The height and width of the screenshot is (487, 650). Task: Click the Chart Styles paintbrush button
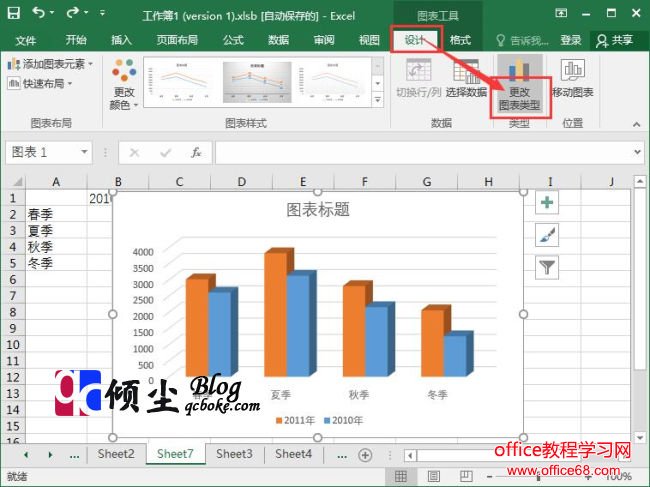pos(547,235)
